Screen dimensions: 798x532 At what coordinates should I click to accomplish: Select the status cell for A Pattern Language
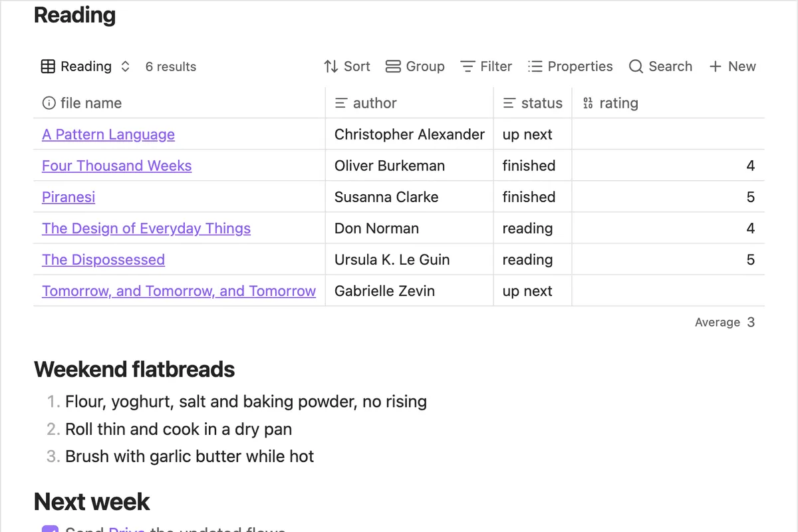coord(533,134)
